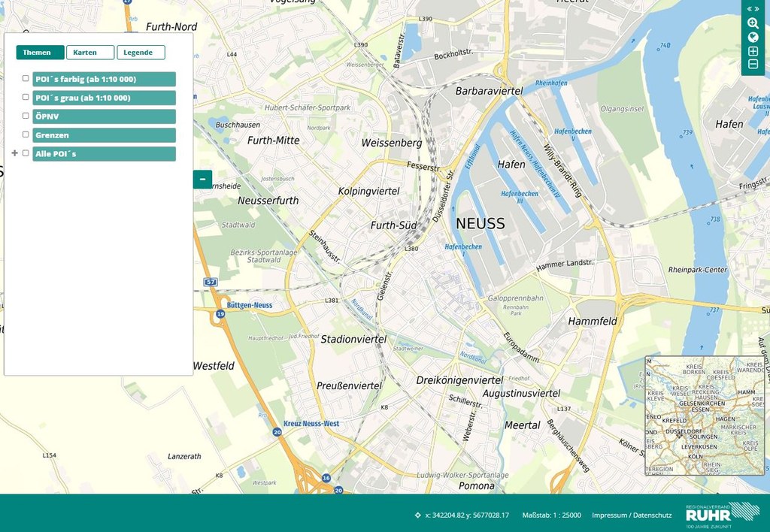
Task: Click the Ölgangsinsel label
Action: tap(622, 109)
